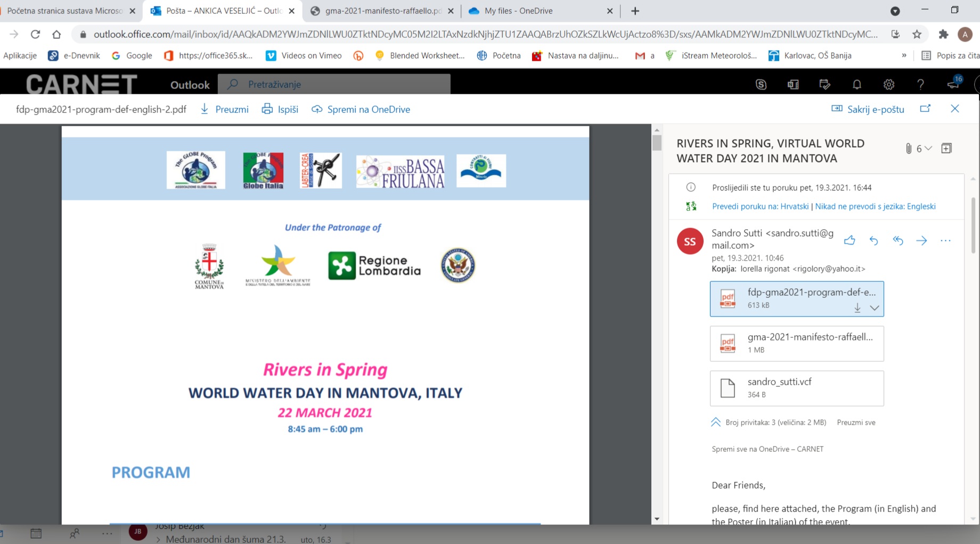Open sandro_sutti.vcf attachment

pyautogui.click(x=797, y=388)
